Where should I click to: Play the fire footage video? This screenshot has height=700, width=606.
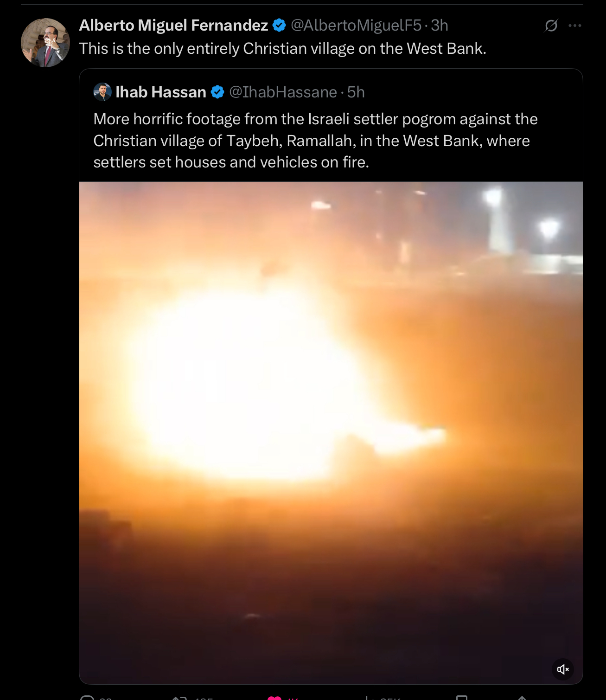point(331,432)
